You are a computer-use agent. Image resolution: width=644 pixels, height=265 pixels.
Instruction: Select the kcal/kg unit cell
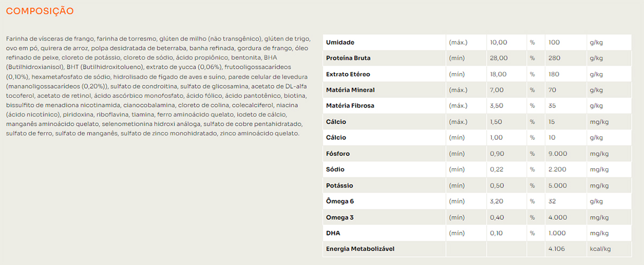[600, 249]
